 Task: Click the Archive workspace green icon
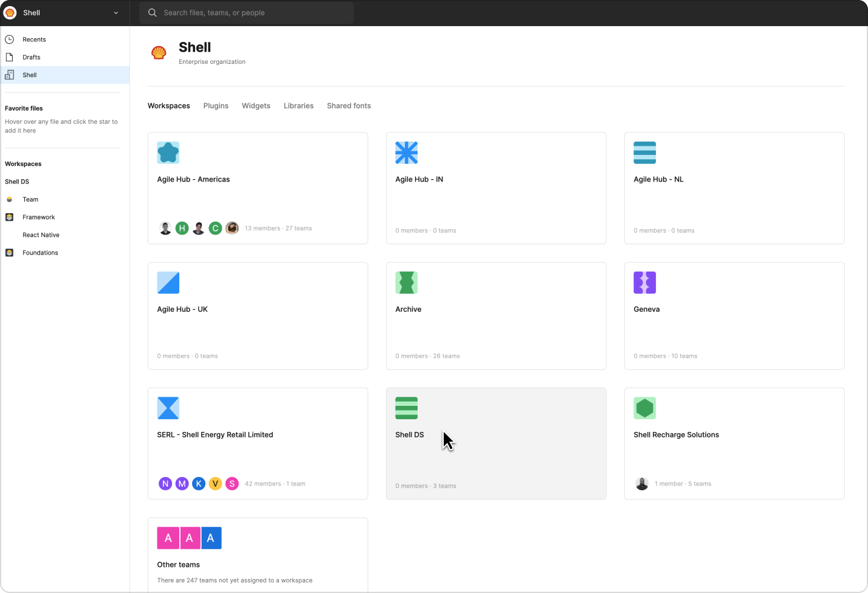(x=407, y=283)
